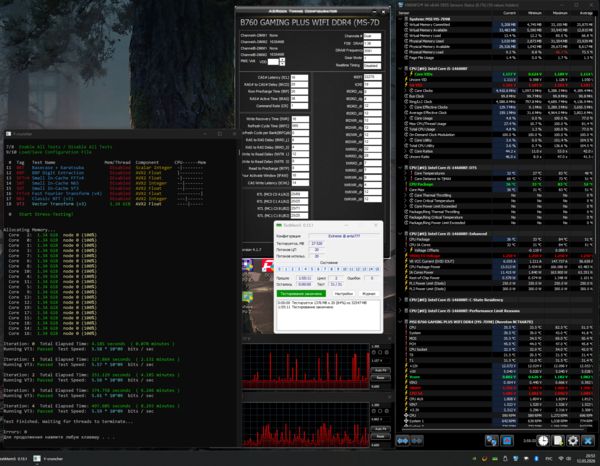Click the red chip icon in HWiNFO toolbar
The width and height of the screenshot is (600, 466).
click(507, 441)
